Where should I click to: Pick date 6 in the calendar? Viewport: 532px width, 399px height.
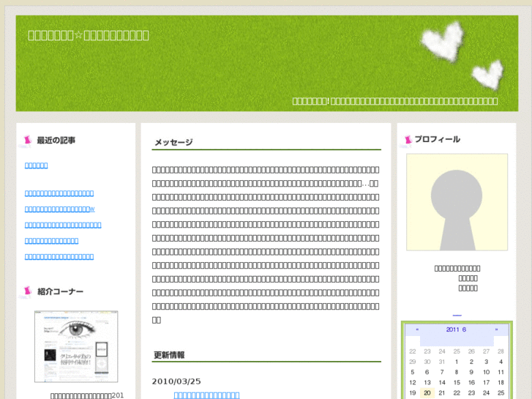[427, 372]
